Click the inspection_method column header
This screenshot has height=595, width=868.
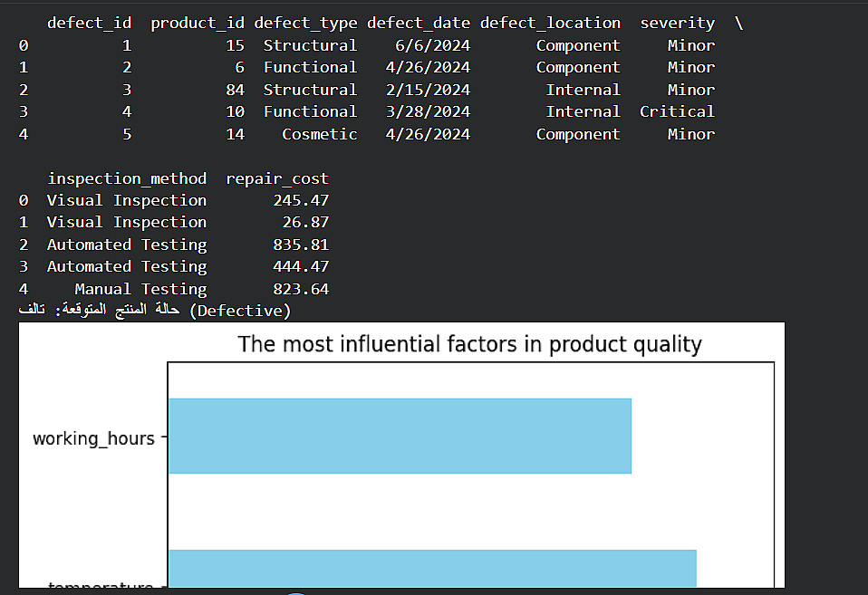pyautogui.click(x=127, y=178)
